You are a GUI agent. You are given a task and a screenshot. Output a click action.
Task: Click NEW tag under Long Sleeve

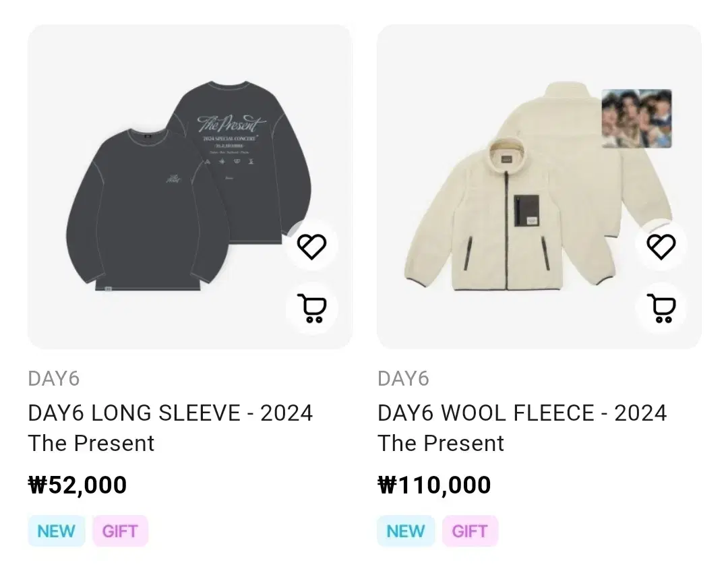57,531
